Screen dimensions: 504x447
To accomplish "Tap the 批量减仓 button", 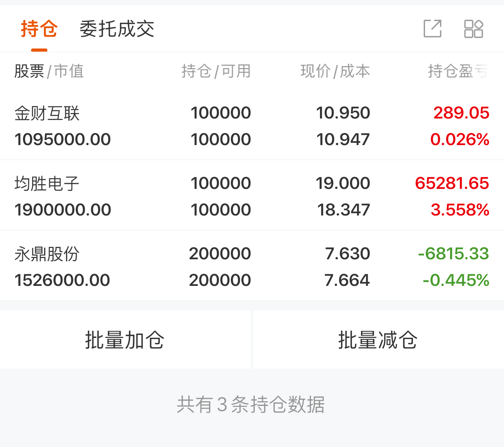I will pyautogui.click(x=379, y=339).
